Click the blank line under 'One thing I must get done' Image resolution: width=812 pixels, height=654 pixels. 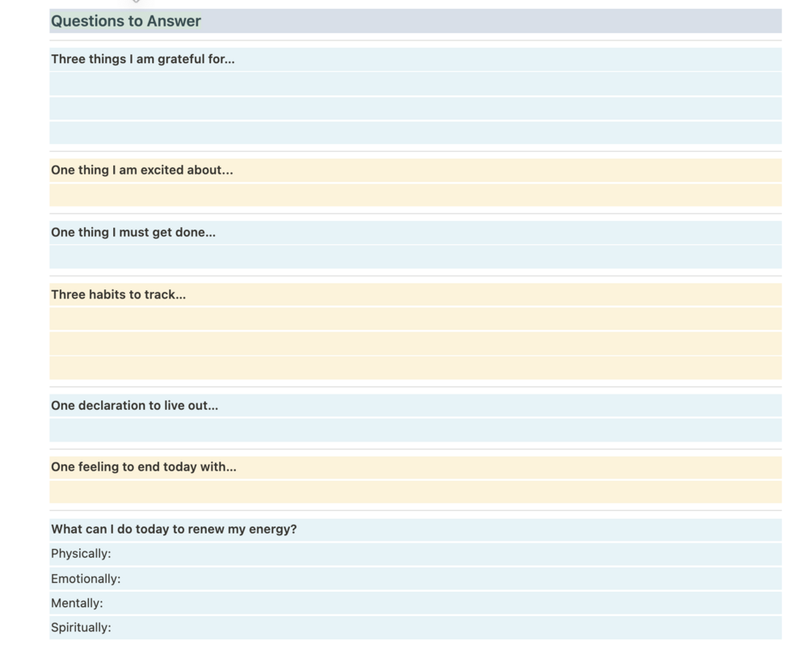[415, 257]
